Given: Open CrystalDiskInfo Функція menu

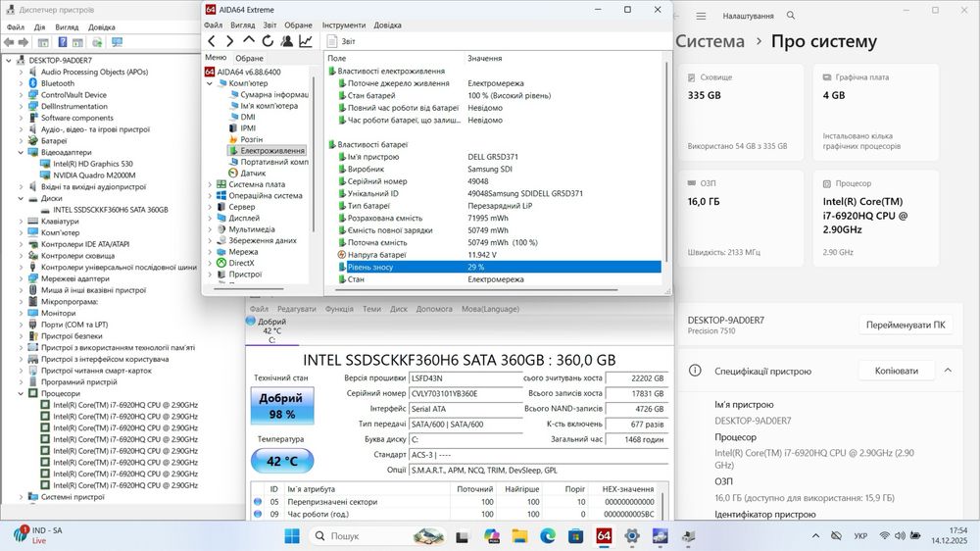Looking at the screenshot, I should [339, 309].
